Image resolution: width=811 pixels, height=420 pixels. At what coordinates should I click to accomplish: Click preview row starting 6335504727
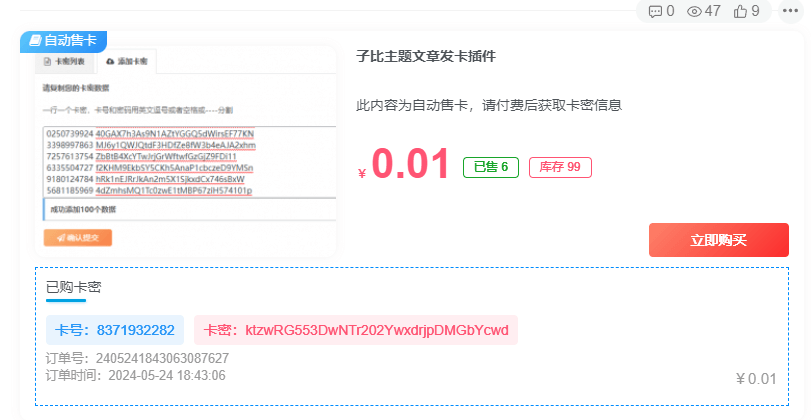pyautogui.click(x=149, y=168)
